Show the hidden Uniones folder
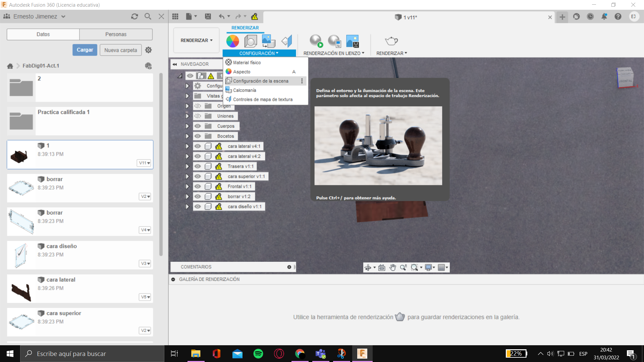Image resolution: width=644 pixels, height=362 pixels. click(198, 116)
